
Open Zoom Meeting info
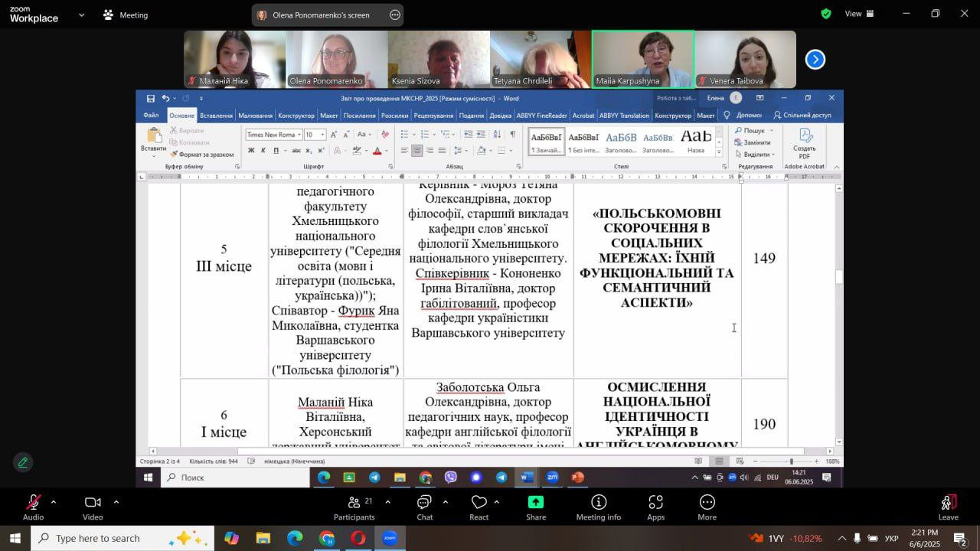pyautogui.click(x=599, y=507)
